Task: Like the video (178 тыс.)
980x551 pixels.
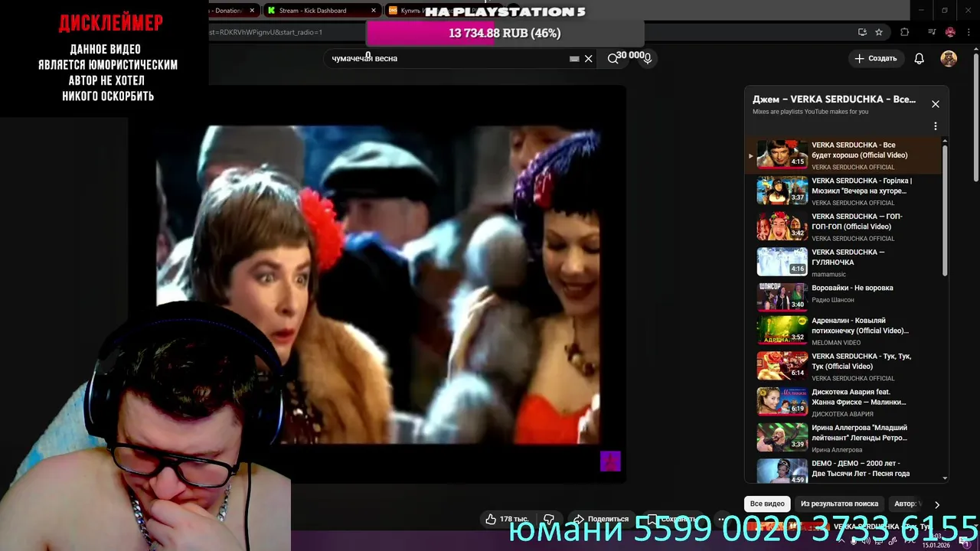Action: pos(506,519)
